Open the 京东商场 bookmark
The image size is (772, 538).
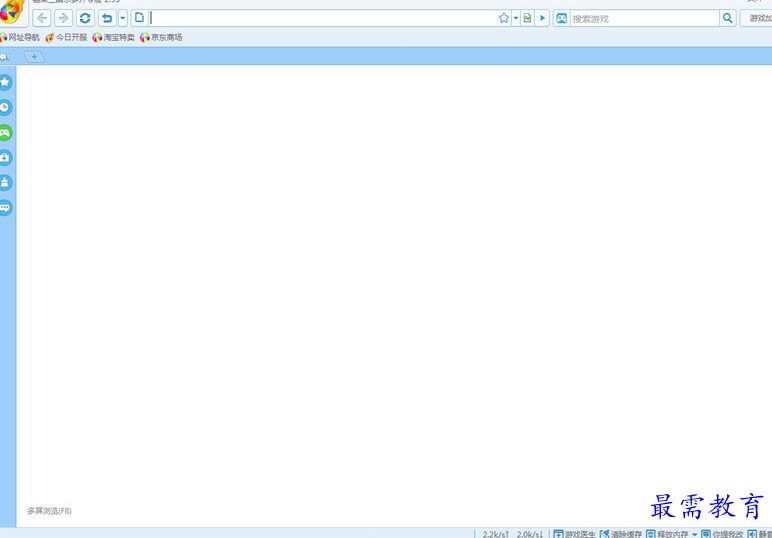pyautogui.click(x=161, y=37)
